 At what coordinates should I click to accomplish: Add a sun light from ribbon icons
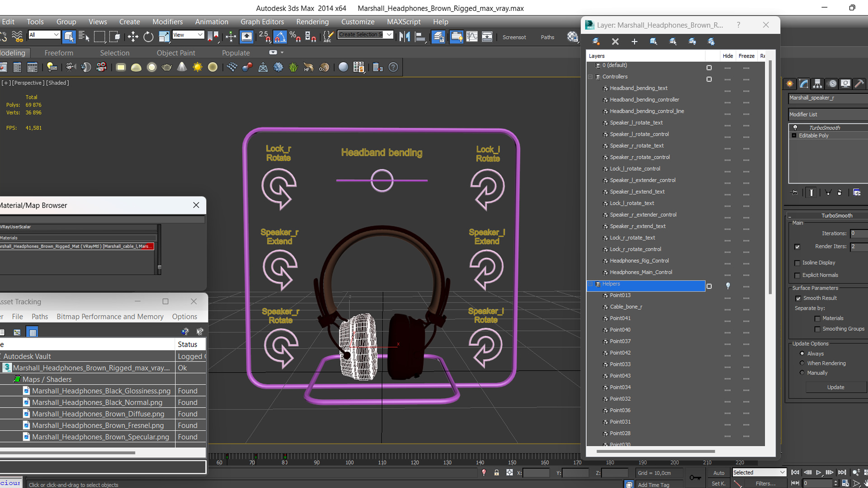(x=198, y=67)
